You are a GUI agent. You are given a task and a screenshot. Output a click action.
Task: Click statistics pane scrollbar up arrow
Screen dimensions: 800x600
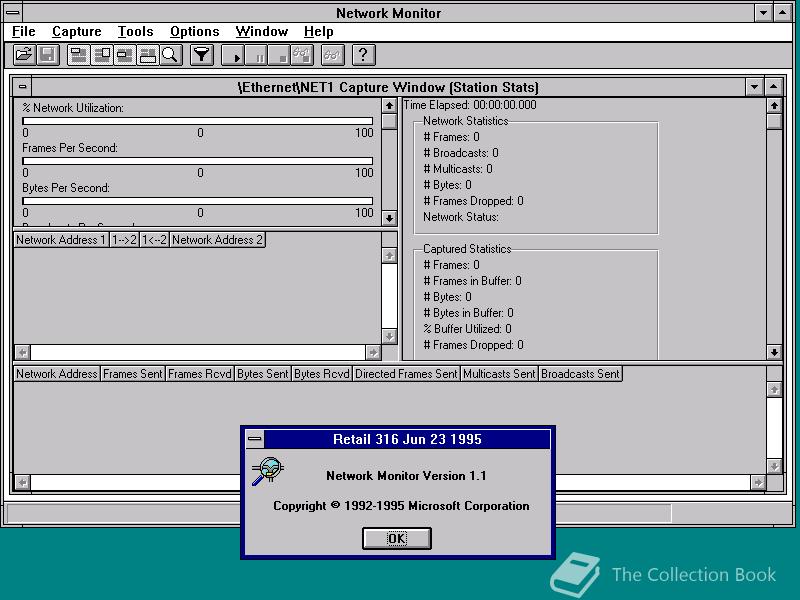pos(774,106)
